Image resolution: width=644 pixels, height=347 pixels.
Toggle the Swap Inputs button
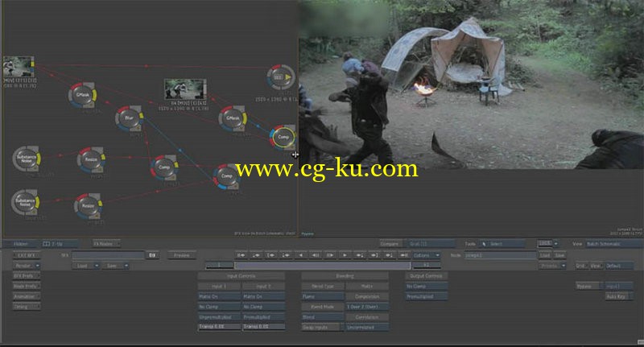tap(323, 328)
